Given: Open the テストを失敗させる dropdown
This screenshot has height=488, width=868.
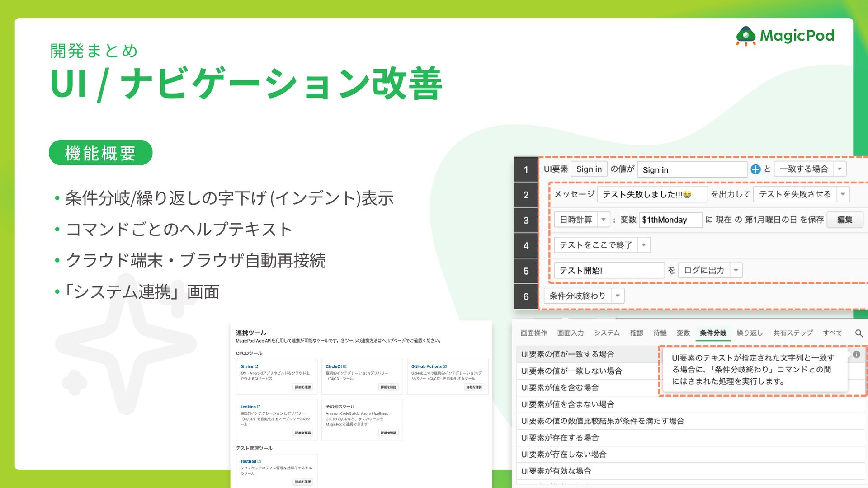Looking at the screenshot, I should click(802, 194).
